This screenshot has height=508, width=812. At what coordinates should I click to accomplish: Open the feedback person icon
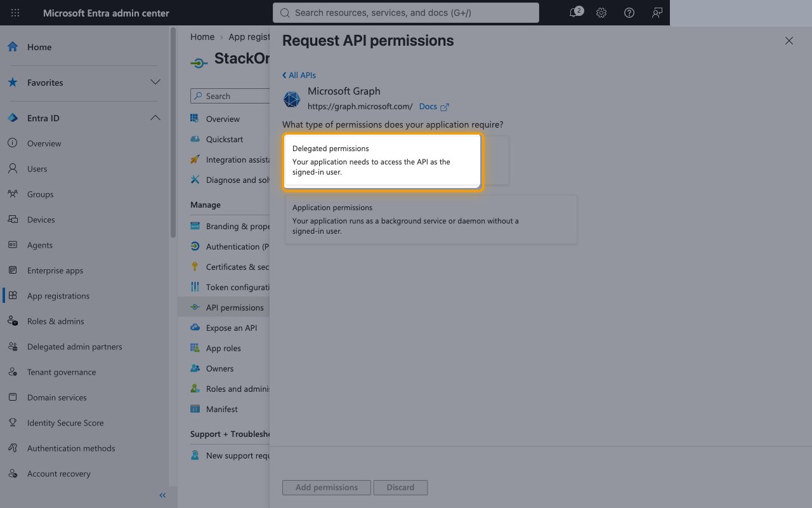[657, 13]
